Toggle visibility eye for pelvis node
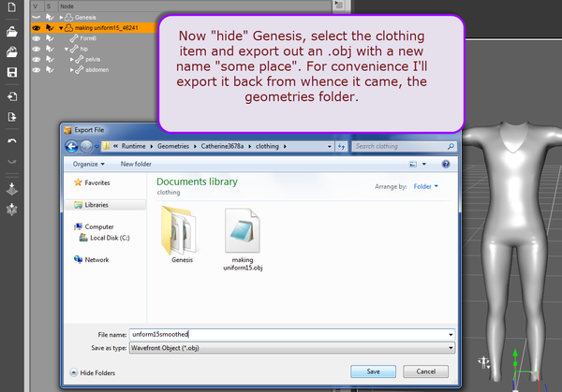The image size is (562, 392). point(37,60)
